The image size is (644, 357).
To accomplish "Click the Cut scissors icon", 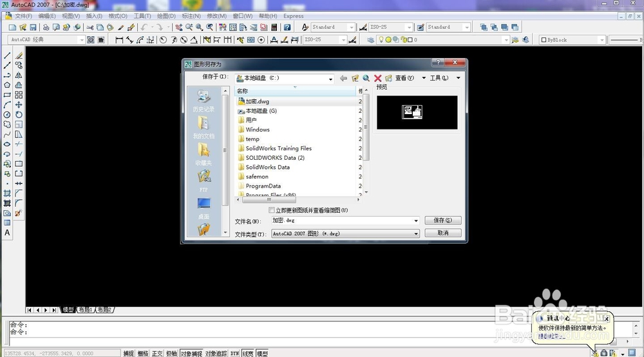I will click(x=90, y=27).
